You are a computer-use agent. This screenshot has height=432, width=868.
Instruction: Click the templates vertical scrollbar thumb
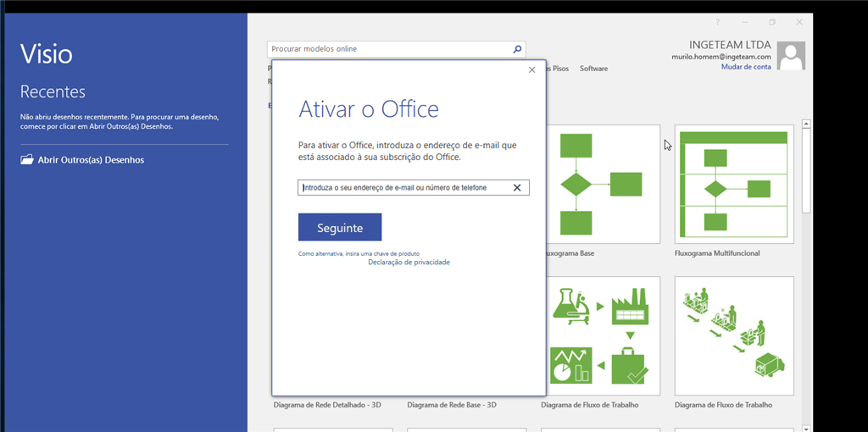pos(807,170)
